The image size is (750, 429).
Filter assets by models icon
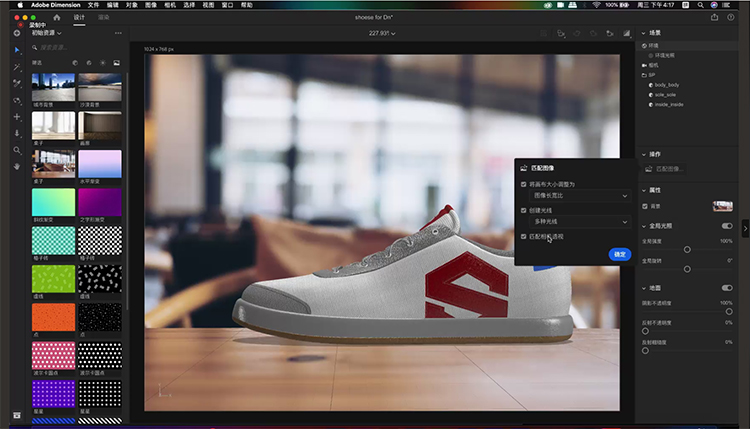[x=75, y=63]
